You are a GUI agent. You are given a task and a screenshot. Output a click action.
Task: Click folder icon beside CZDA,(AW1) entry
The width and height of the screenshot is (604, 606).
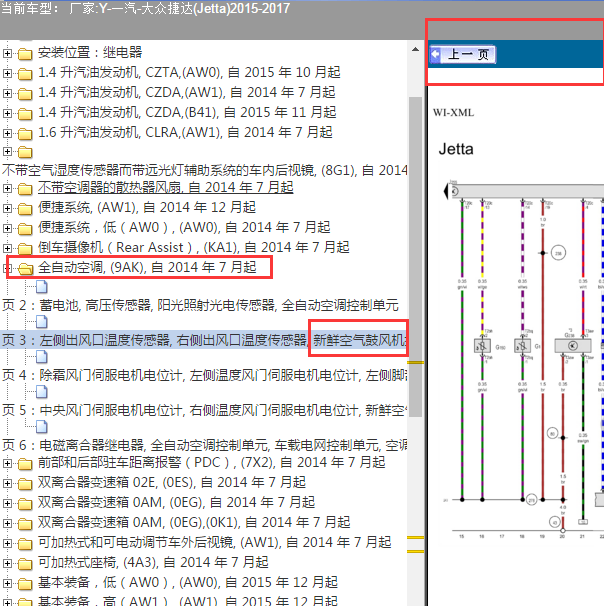click(25, 94)
